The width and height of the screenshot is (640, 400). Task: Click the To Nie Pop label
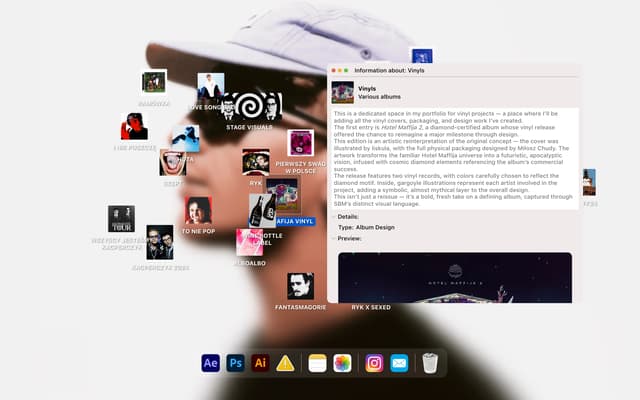point(198,231)
